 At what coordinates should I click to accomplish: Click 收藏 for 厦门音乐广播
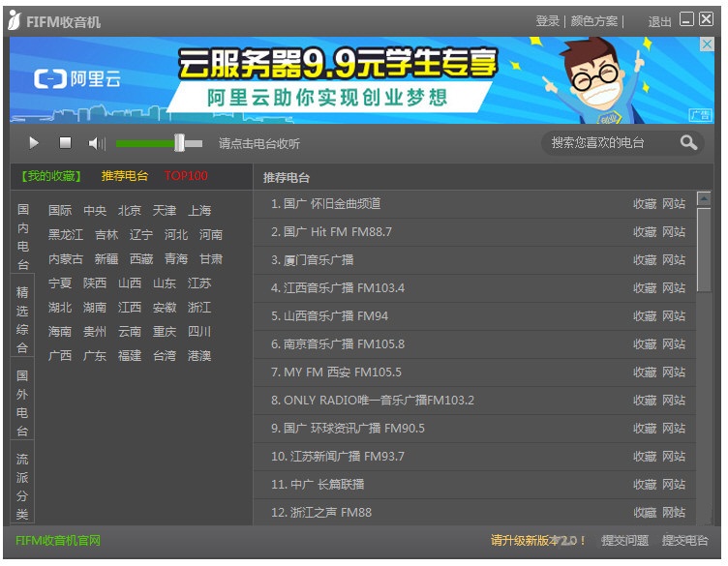click(645, 260)
